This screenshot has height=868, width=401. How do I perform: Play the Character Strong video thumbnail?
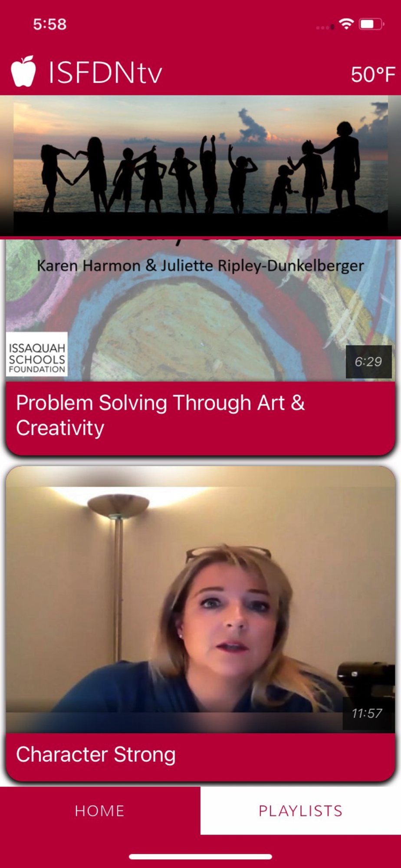click(x=200, y=600)
